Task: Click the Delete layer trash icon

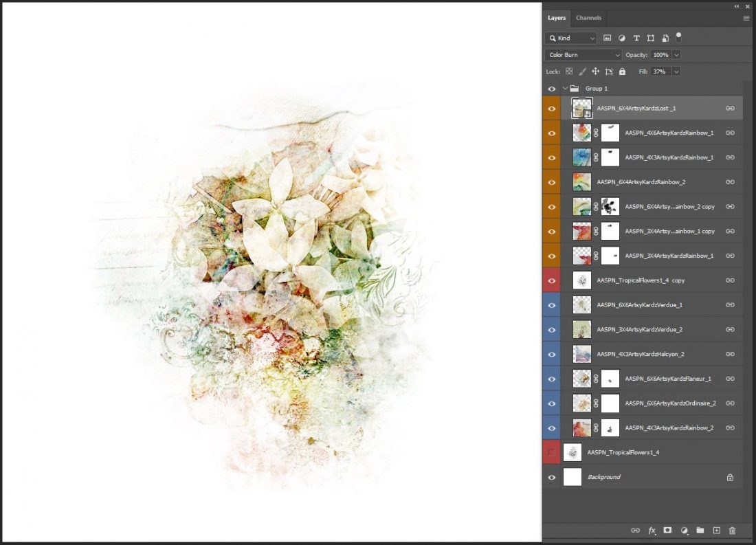Action: (x=733, y=531)
